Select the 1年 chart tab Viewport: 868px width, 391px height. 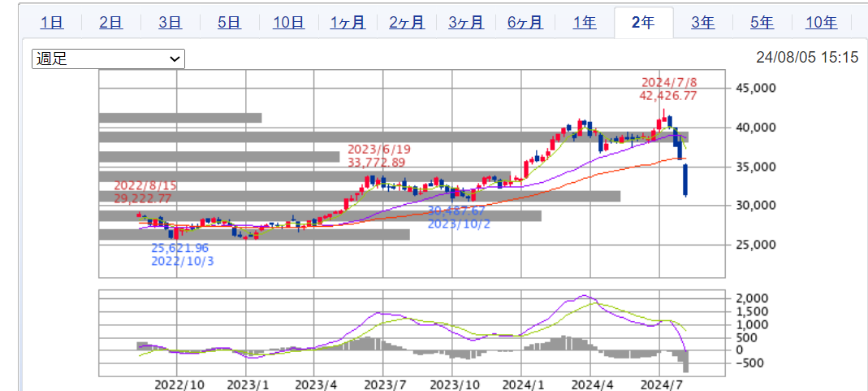pyautogui.click(x=585, y=23)
